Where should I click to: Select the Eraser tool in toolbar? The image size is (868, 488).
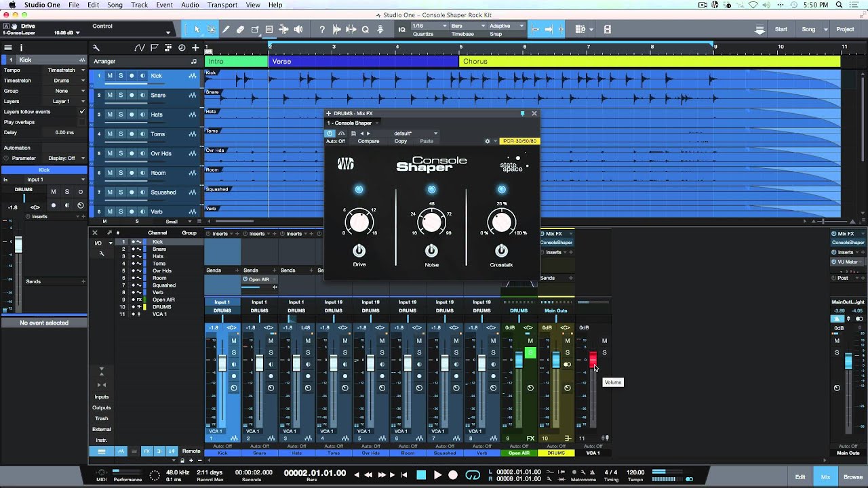tap(240, 29)
